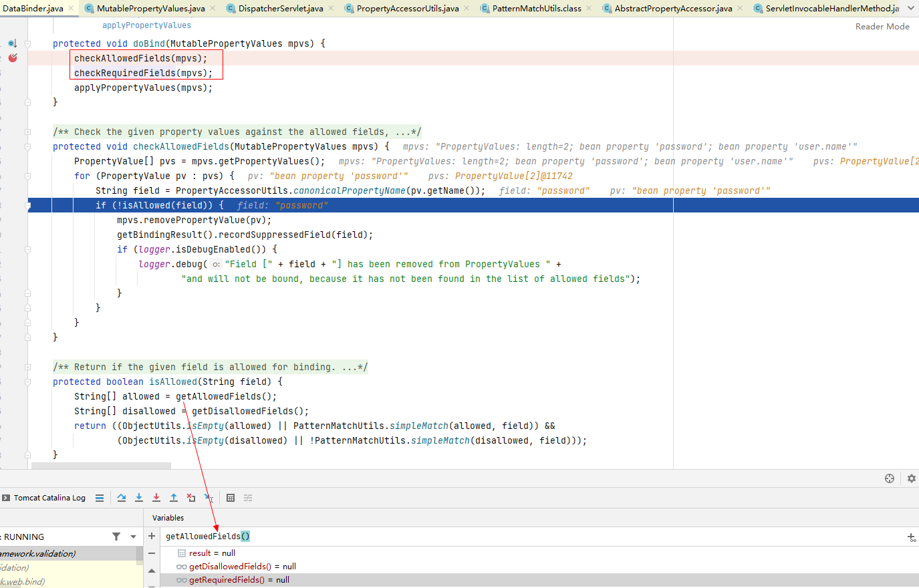Click the frames filter funnel icon

(116, 537)
